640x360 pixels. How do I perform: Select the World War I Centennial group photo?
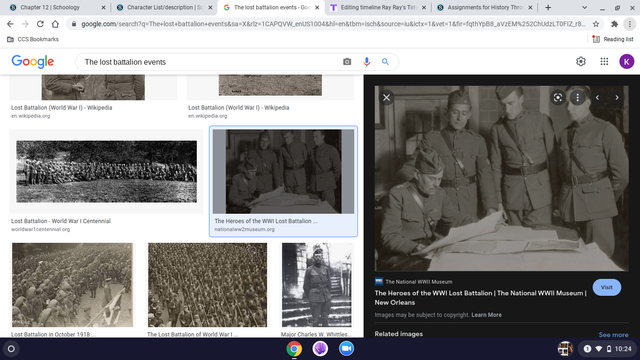coord(106,171)
